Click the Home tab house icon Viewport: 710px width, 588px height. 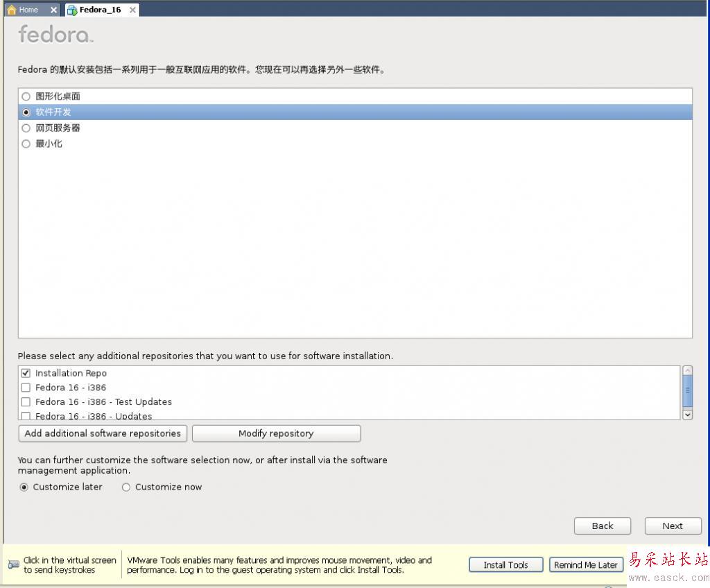pos(12,10)
